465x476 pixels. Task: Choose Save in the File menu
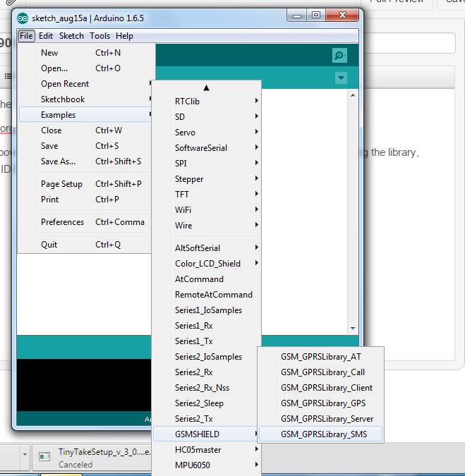[85, 146]
